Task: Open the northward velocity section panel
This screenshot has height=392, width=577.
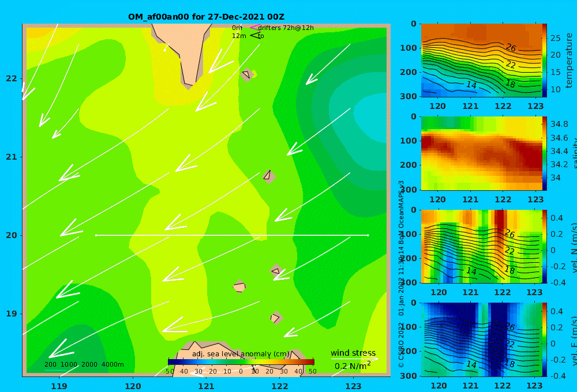Action: coord(481,246)
